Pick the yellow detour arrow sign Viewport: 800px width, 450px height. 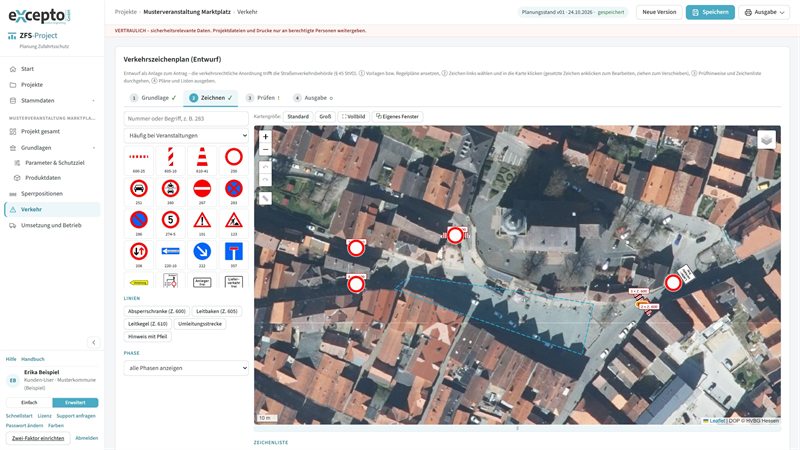139,281
